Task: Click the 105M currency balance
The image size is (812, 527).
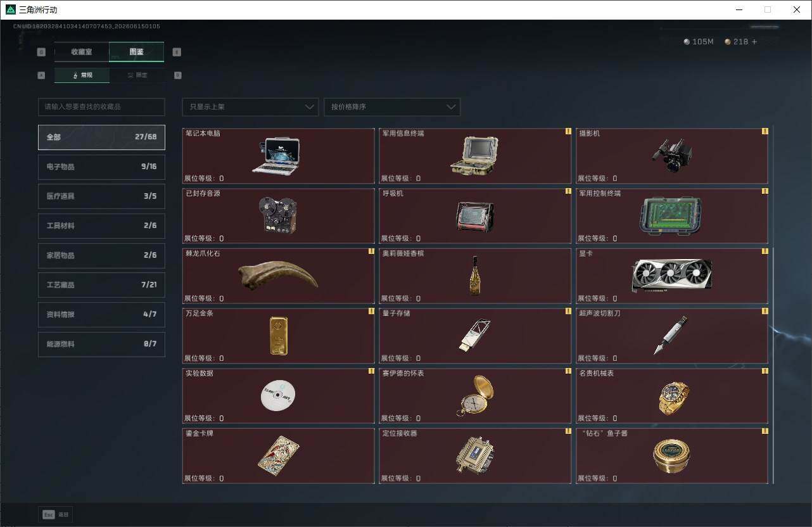Action: point(699,42)
